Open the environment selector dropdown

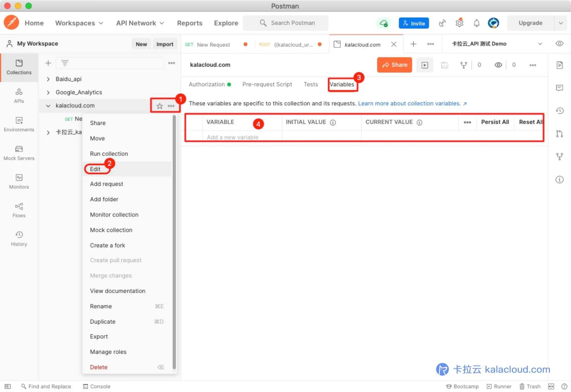[497, 44]
